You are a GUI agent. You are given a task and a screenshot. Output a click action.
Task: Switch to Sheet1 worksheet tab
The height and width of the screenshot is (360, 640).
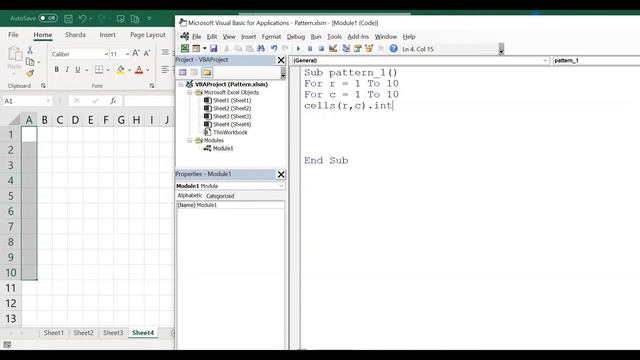click(x=54, y=333)
